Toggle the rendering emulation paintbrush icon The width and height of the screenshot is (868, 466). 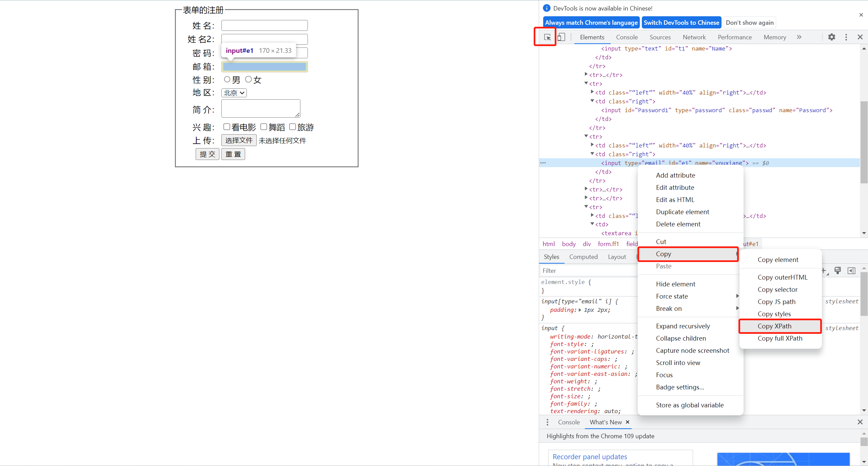tap(837, 270)
